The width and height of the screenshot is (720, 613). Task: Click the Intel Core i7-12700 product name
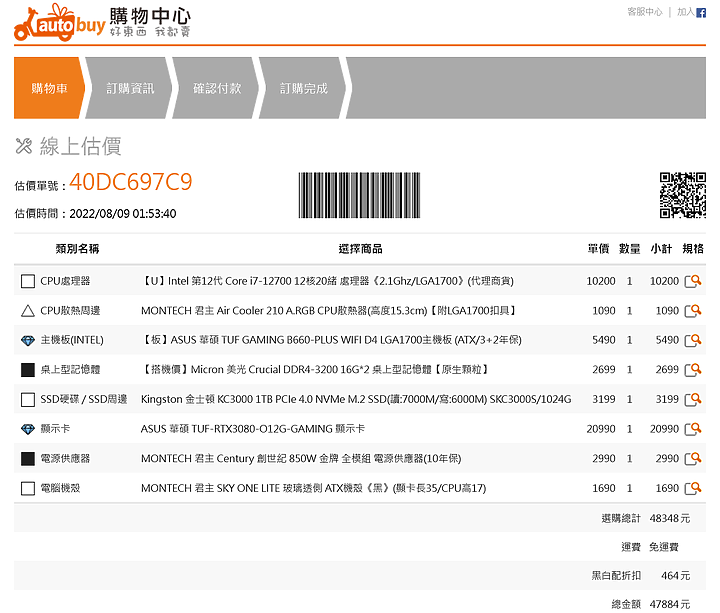[x=327, y=281]
